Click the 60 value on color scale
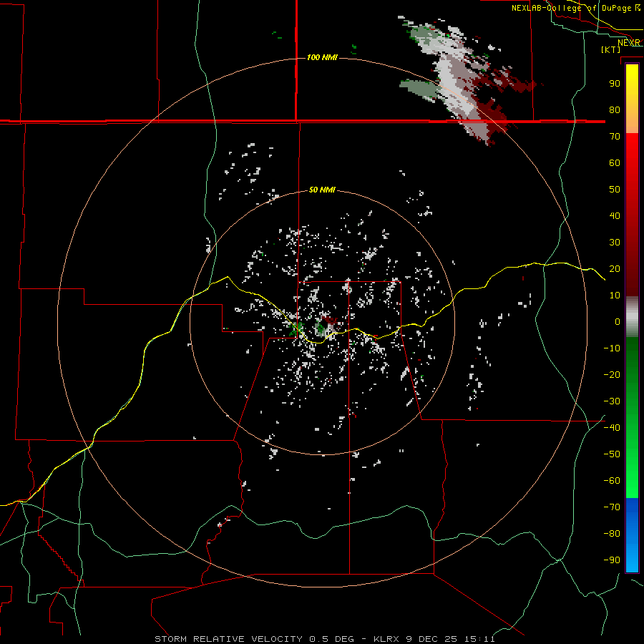The width and height of the screenshot is (644, 644). point(615,163)
